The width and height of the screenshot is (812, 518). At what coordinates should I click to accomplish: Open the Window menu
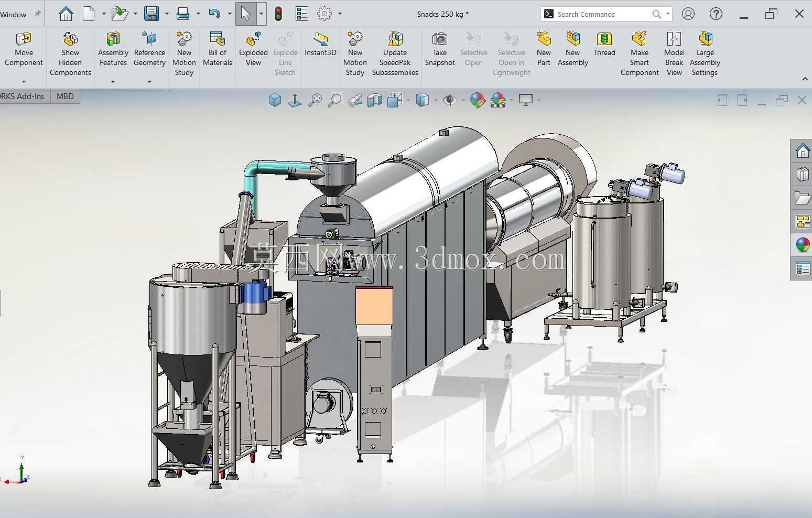point(13,14)
